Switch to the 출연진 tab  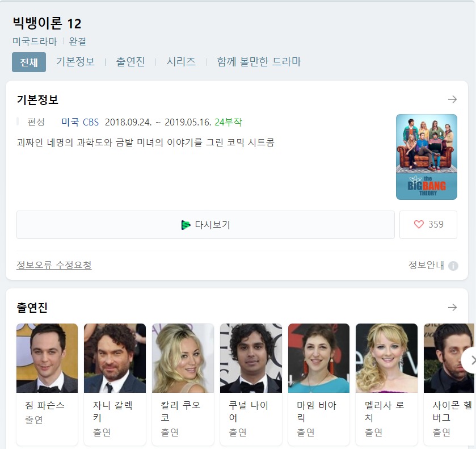pyautogui.click(x=130, y=62)
